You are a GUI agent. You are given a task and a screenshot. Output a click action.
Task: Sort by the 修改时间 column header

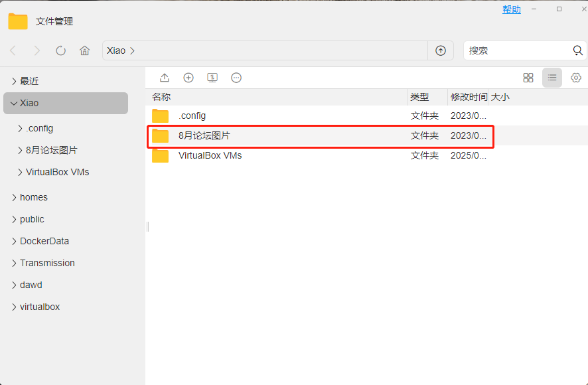click(469, 97)
